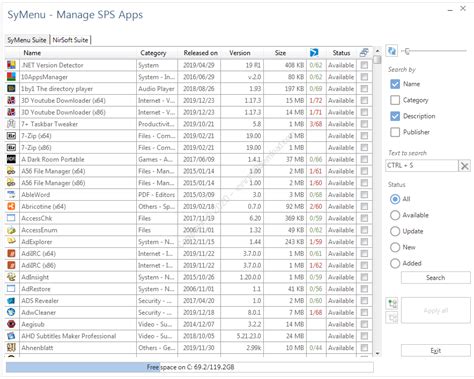Click the AccessEnum row icon
Screen dimensions: 474x379
[11, 230]
